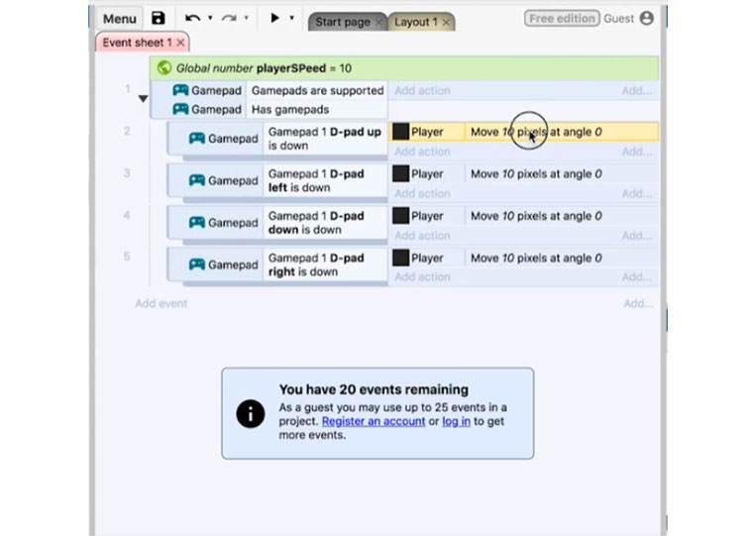
Task: Switch to the Start page tab
Action: [x=342, y=22]
